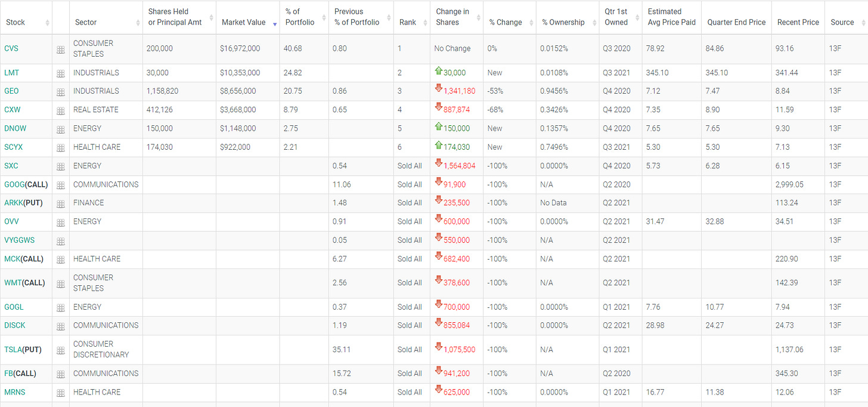Open the grid icon in the FB(CALL) row
868x407 pixels.
61,375
